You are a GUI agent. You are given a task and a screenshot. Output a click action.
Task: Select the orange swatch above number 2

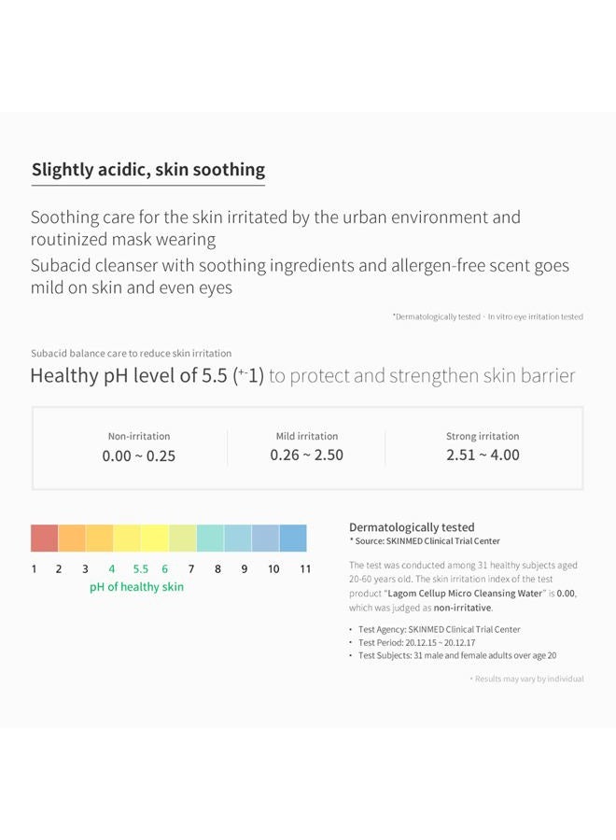[x=72, y=539]
